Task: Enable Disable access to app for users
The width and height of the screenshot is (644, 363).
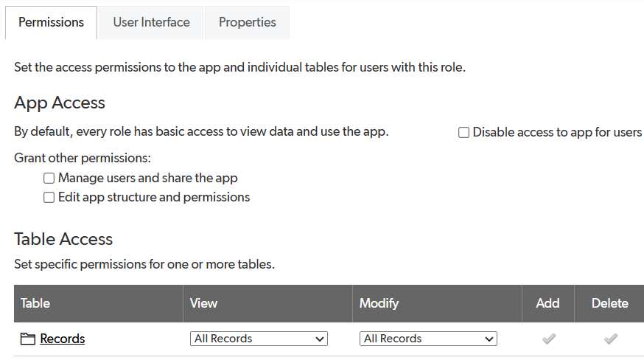Action: coord(464,133)
